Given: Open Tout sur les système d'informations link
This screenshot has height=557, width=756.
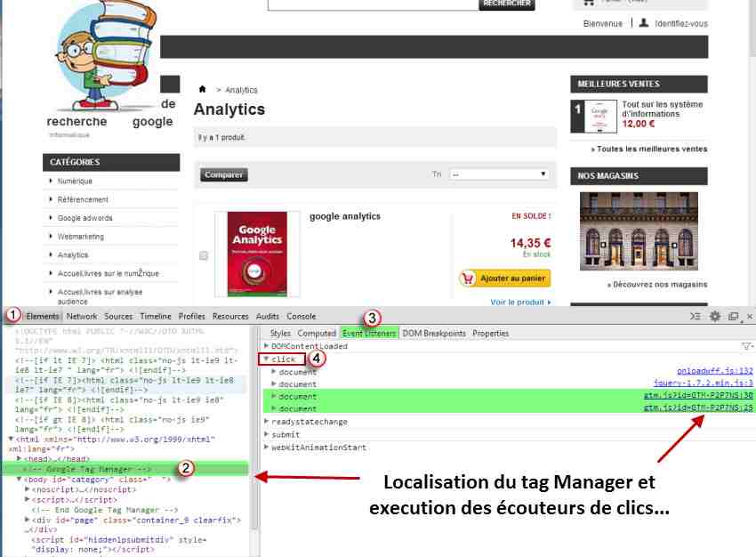Looking at the screenshot, I should pos(662,109).
